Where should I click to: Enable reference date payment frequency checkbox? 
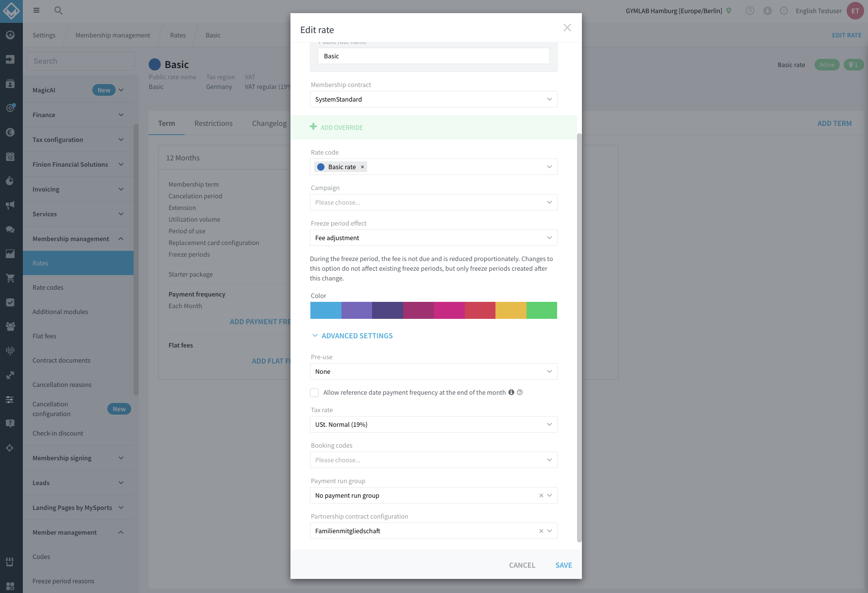tap(314, 392)
